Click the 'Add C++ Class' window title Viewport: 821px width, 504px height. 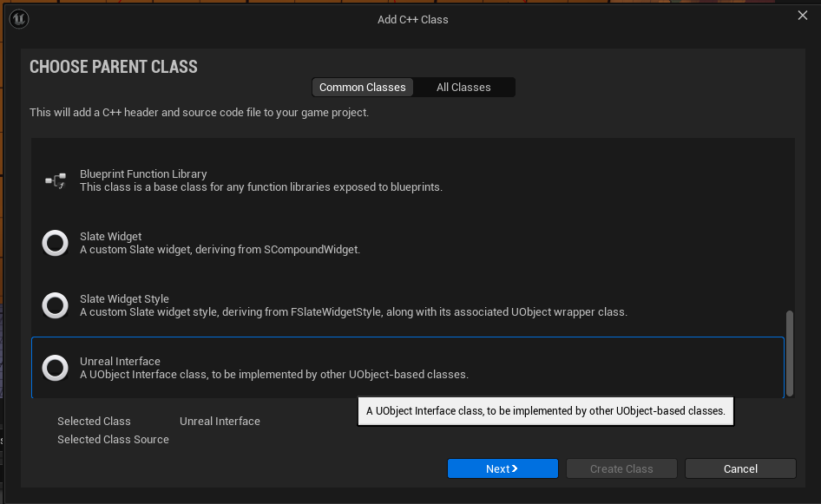coord(412,19)
